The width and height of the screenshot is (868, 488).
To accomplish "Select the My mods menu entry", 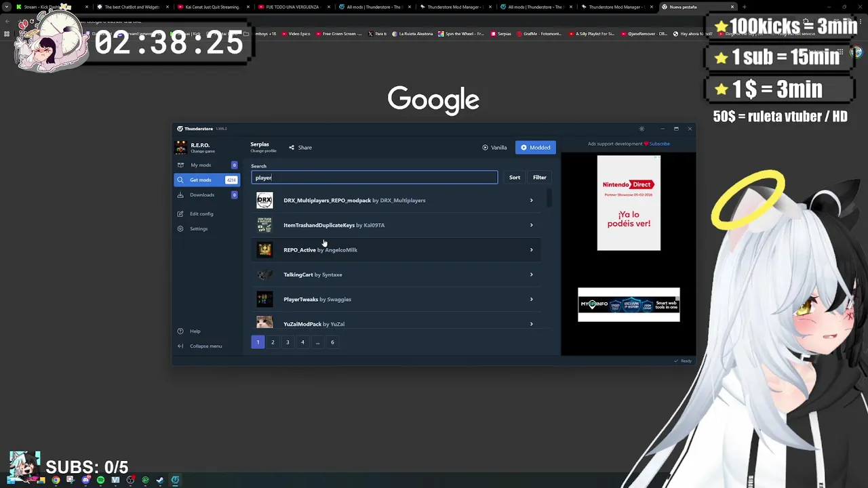I will pos(207,165).
